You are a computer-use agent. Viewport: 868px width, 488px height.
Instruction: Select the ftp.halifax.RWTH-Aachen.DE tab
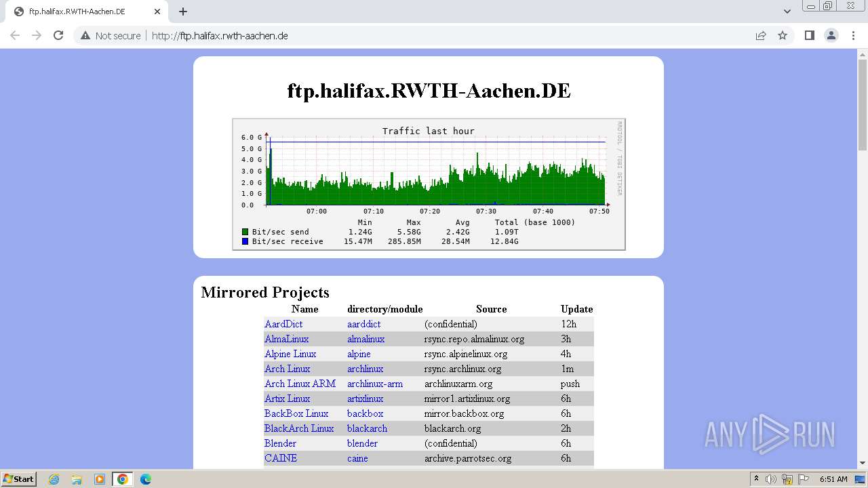(x=86, y=12)
